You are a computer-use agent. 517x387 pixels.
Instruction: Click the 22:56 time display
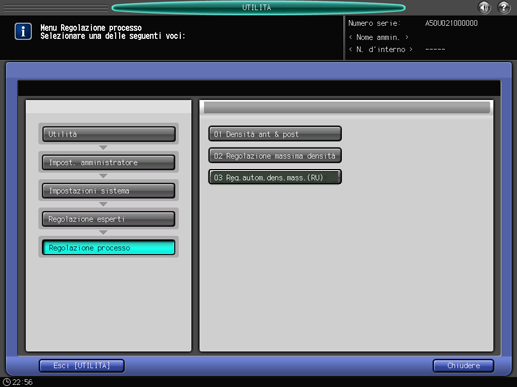coord(23,382)
